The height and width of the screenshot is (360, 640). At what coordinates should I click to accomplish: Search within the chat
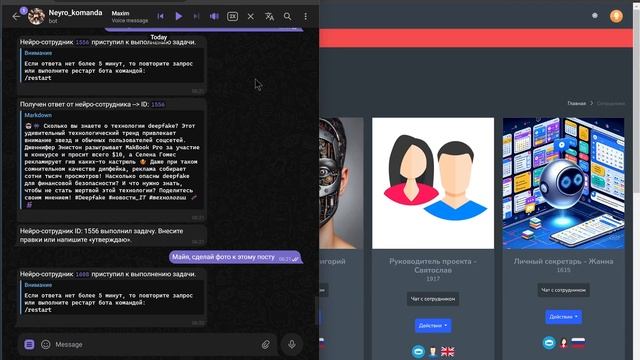click(x=288, y=16)
